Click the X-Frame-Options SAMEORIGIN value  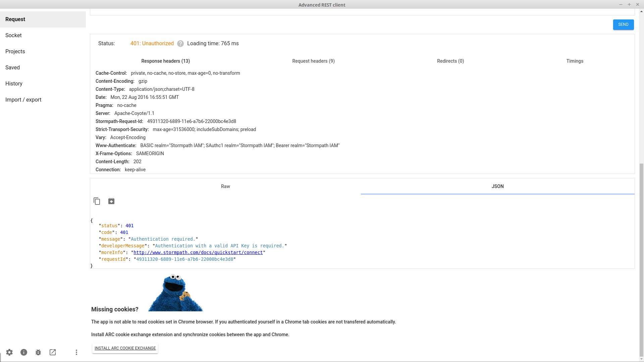pos(150,154)
